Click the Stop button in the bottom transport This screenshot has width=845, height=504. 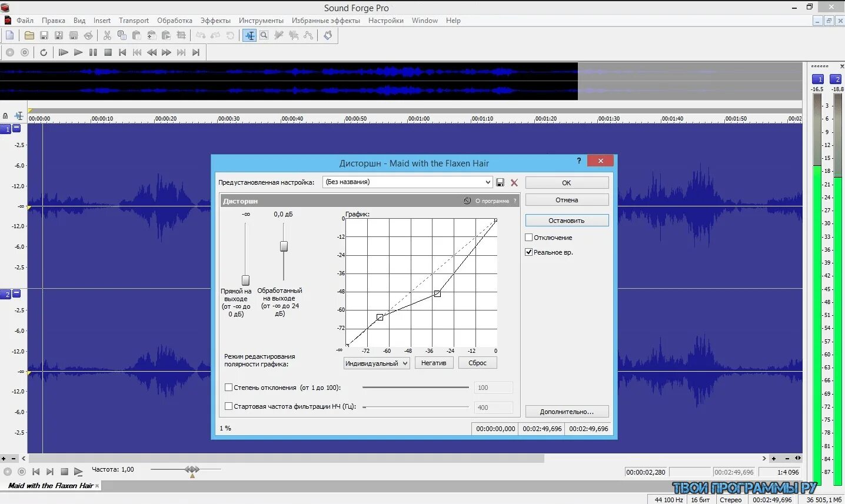64,472
